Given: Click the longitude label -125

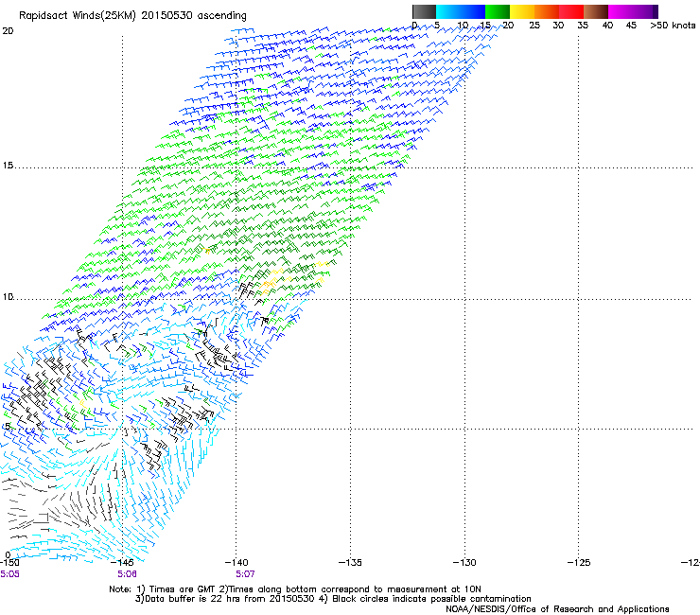Looking at the screenshot, I should pos(579,562).
